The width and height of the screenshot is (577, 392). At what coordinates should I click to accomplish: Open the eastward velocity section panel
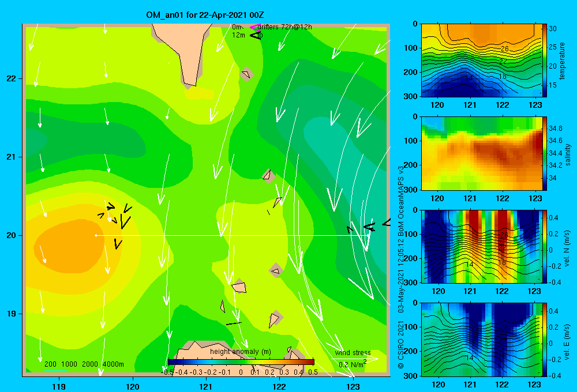[x=482, y=340]
